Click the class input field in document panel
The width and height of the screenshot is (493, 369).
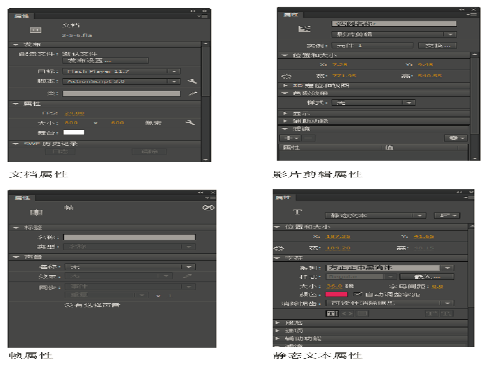click(122, 94)
